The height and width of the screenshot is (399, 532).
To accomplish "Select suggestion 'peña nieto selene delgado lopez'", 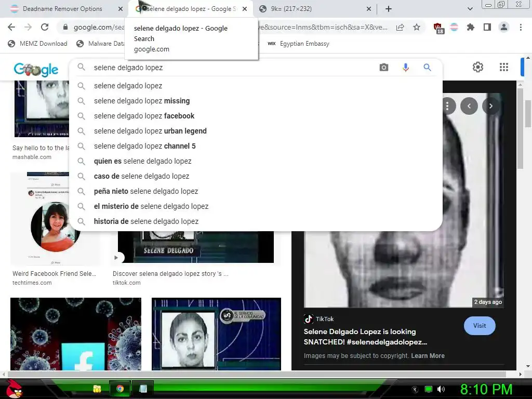I will [256, 191].
